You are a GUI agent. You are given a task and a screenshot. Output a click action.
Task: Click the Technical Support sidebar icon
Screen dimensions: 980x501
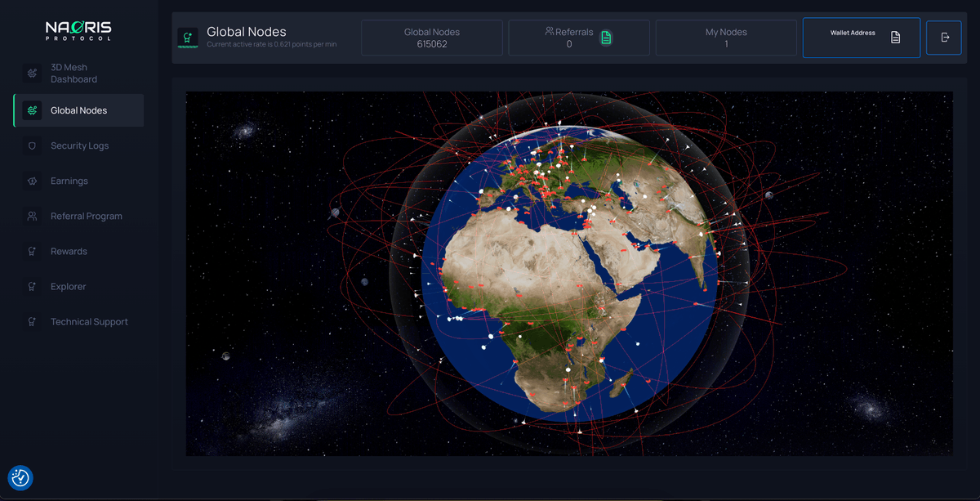point(32,321)
